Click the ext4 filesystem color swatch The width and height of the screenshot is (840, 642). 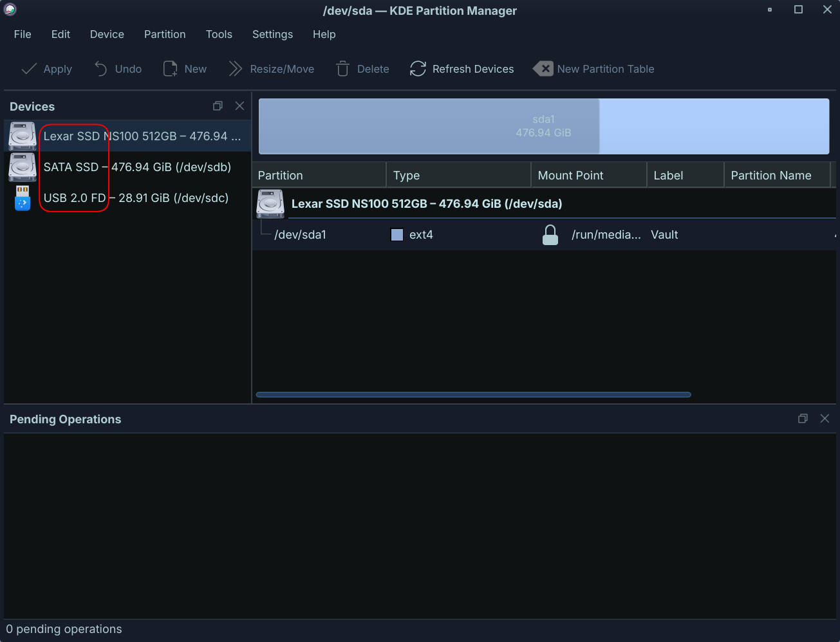pos(397,235)
